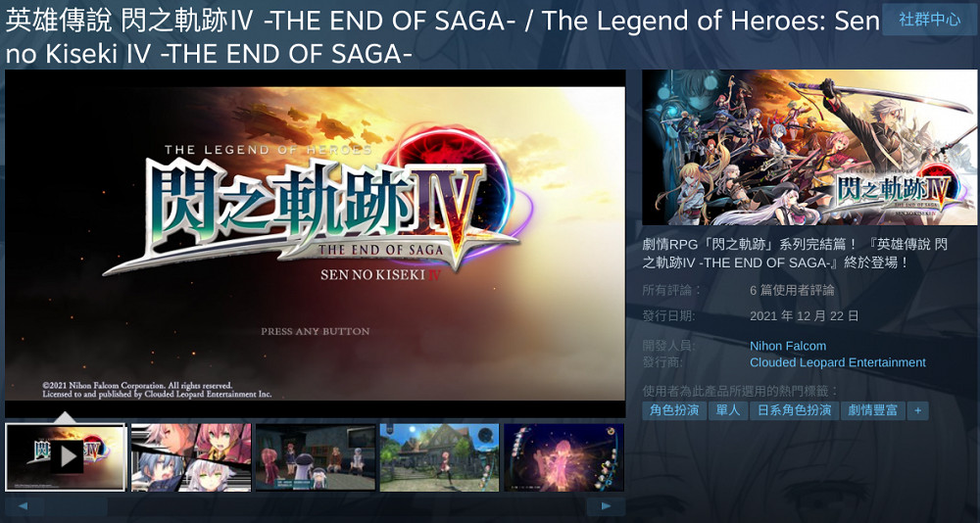Select the 角色扮演 tag
Image resolution: width=980 pixels, height=523 pixels.
[674, 410]
